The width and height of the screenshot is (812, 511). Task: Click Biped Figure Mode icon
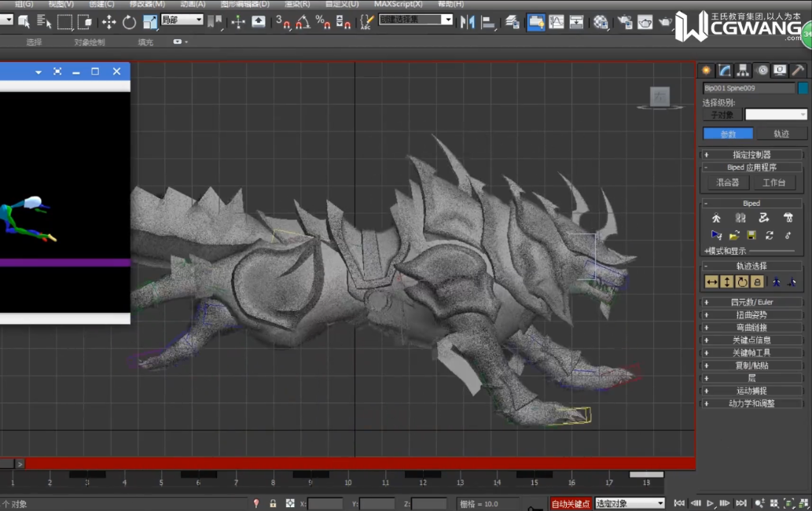(716, 218)
